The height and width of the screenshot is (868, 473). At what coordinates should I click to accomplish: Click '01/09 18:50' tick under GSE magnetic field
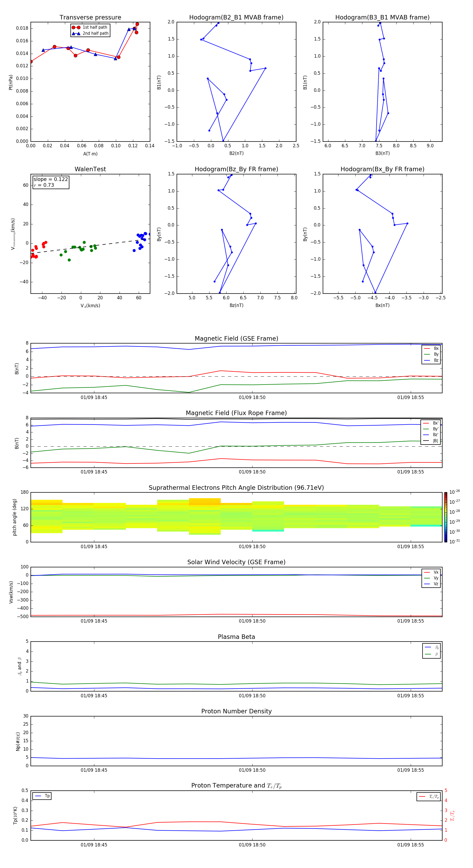[252, 398]
